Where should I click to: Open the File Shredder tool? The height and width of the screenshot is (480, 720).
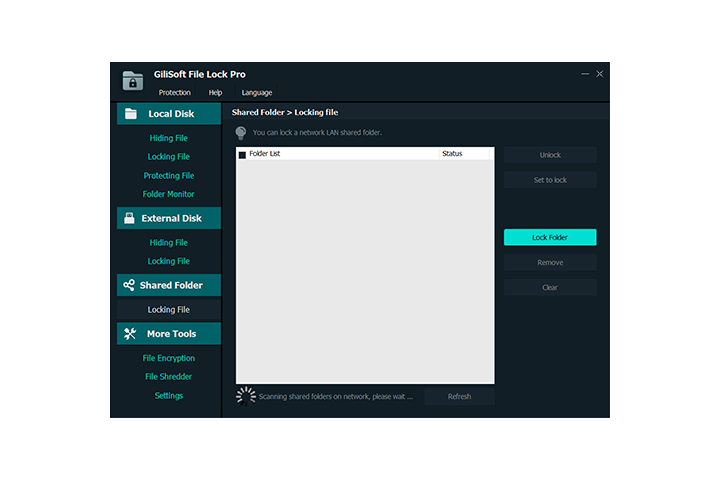[x=169, y=377]
